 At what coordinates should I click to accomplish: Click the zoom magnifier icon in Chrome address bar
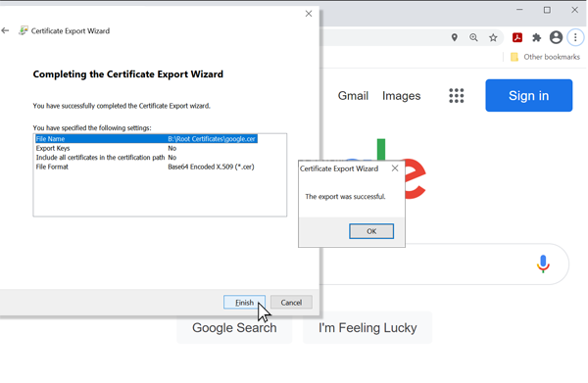click(473, 37)
